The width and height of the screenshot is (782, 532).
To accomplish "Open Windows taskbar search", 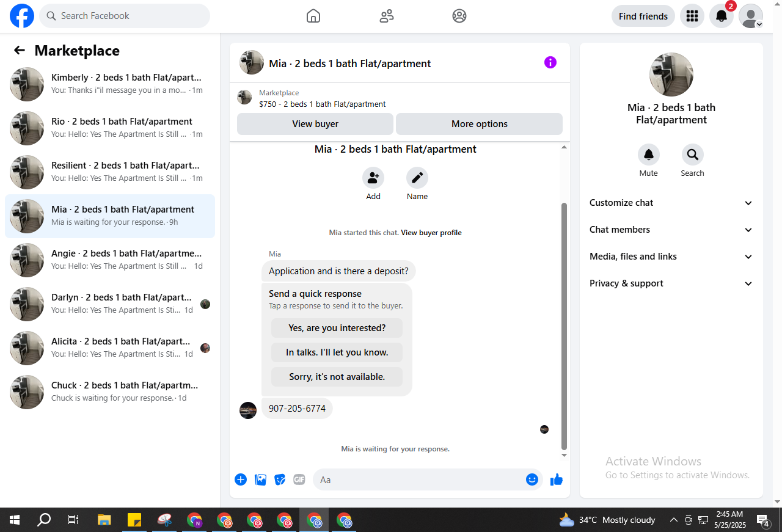I will click(44, 520).
